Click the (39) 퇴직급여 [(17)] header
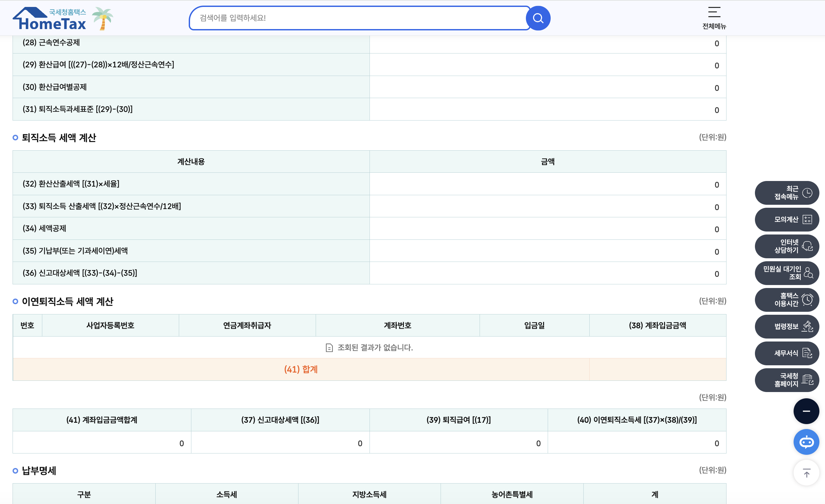This screenshot has width=825, height=504. coord(459,420)
